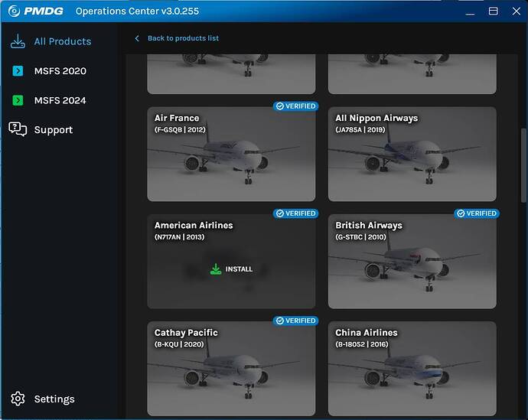Screen dimensions: 528x420
Task: Click the '(B-18052 | 2016)' registration text
Action: tap(362, 344)
